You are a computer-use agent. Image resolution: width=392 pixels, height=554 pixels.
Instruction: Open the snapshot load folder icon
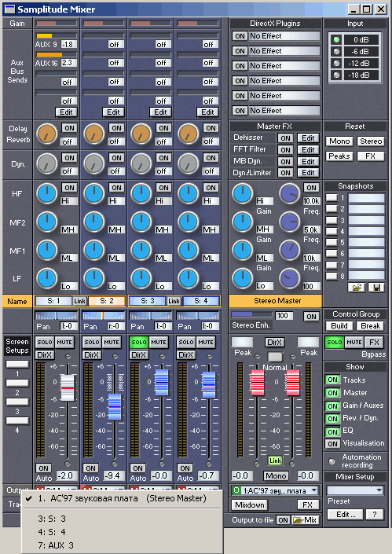[x=357, y=288]
